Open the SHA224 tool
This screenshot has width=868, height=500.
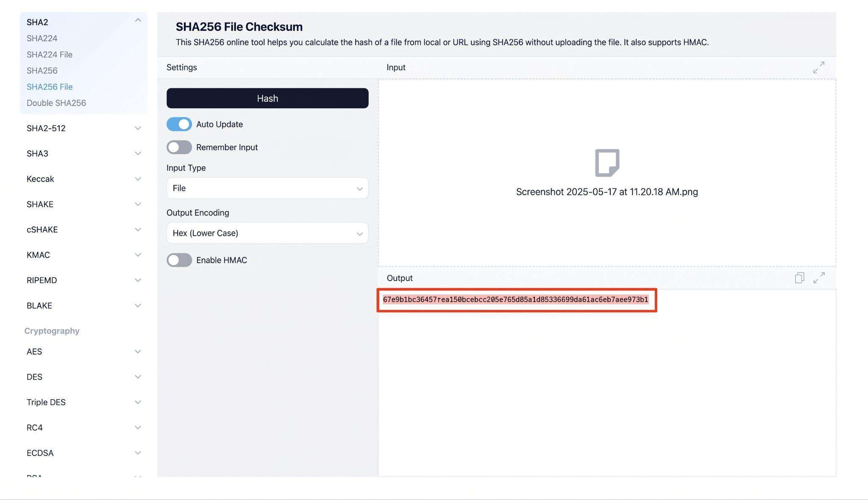pos(42,38)
